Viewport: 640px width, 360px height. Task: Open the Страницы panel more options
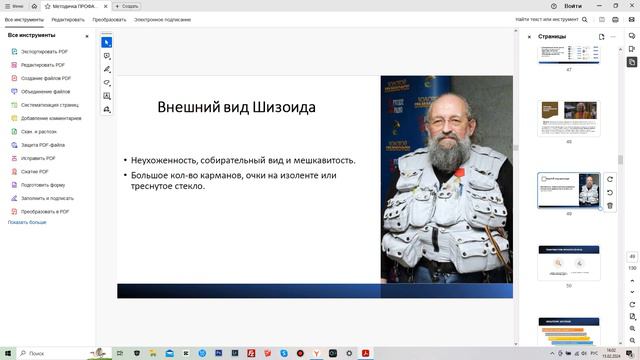point(613,37)
